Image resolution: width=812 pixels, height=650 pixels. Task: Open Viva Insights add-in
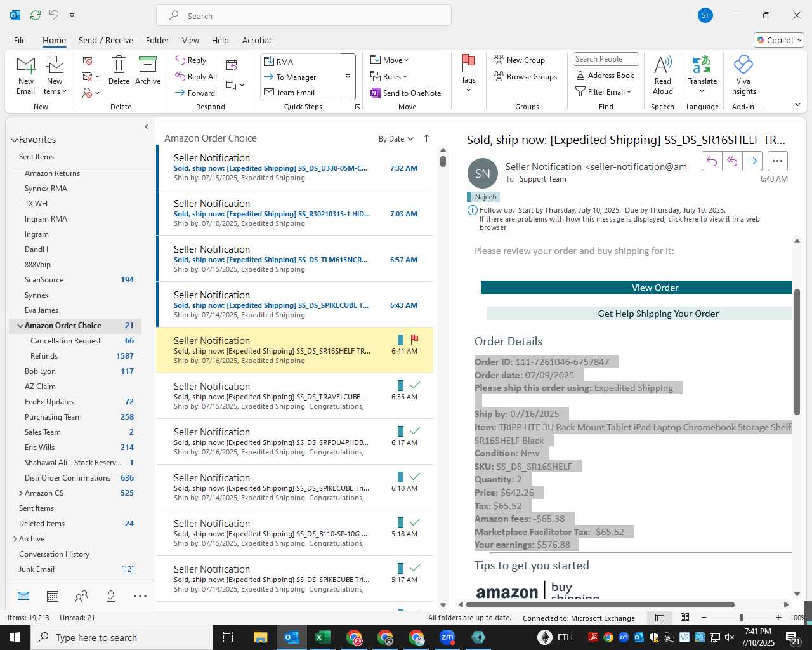(743, 75)
